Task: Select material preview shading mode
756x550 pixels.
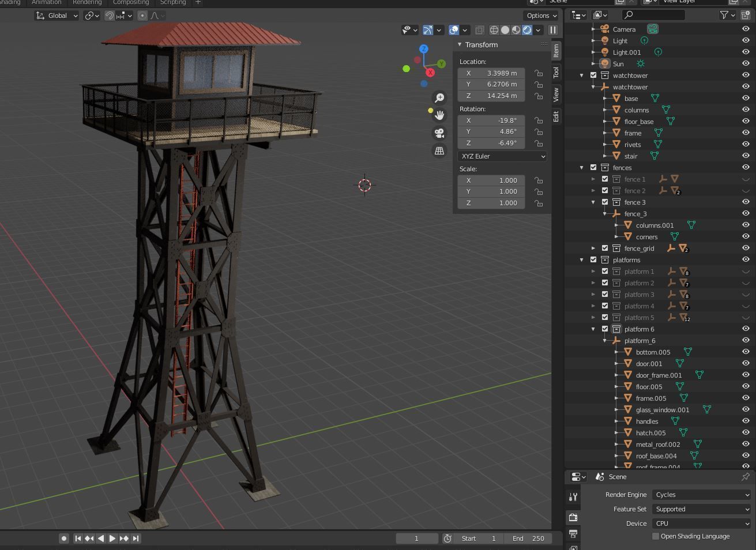Action: (x=516, y=30)
